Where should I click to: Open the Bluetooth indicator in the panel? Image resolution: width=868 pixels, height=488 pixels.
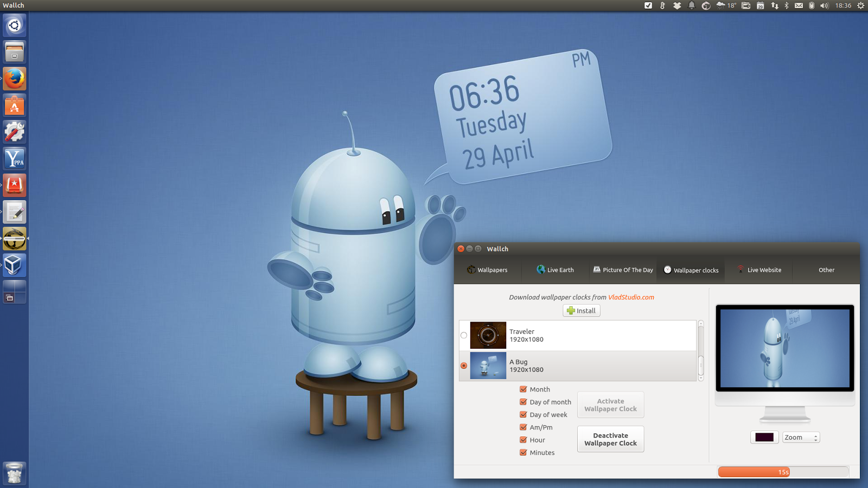tap(787, 5)
